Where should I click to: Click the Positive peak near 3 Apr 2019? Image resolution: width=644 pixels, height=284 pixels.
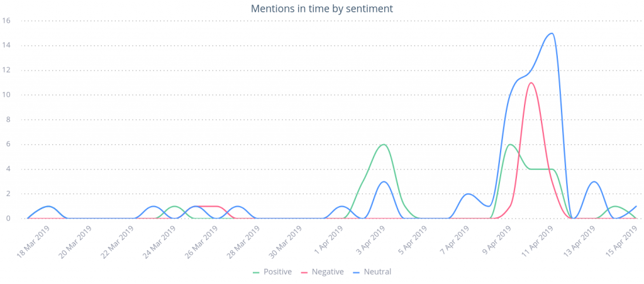click(x=383, y=144)
